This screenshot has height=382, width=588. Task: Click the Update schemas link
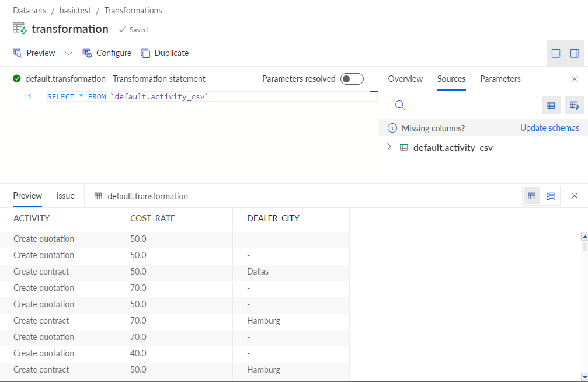coord(549,128)
